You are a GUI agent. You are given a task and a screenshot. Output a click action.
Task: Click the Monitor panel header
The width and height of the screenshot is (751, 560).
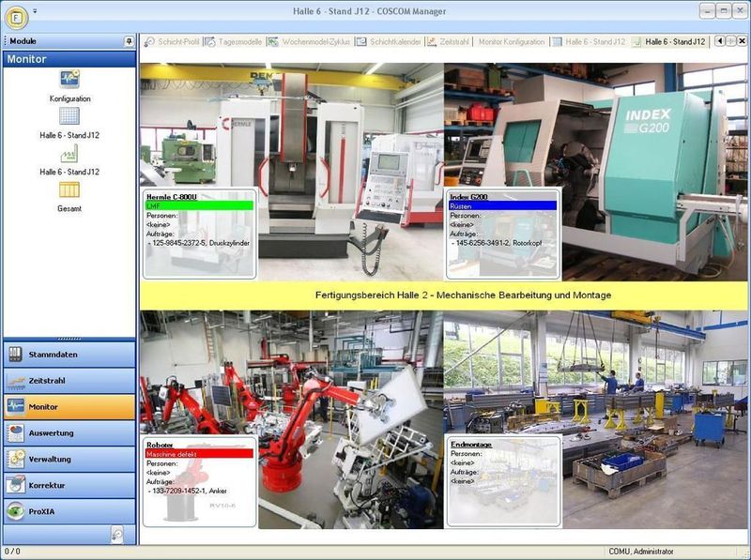[69, 59]
